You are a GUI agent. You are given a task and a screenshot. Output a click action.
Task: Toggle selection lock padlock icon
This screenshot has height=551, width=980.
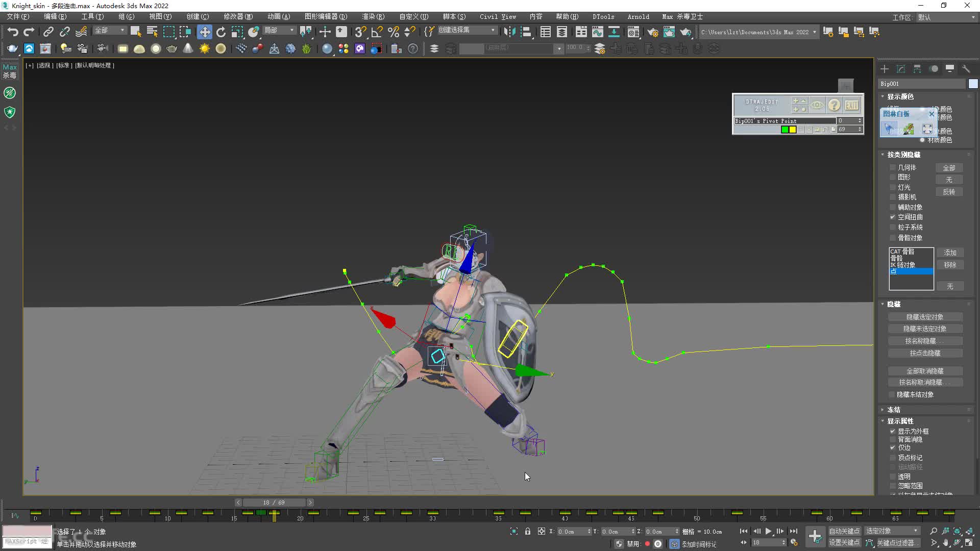coord(527,531)
